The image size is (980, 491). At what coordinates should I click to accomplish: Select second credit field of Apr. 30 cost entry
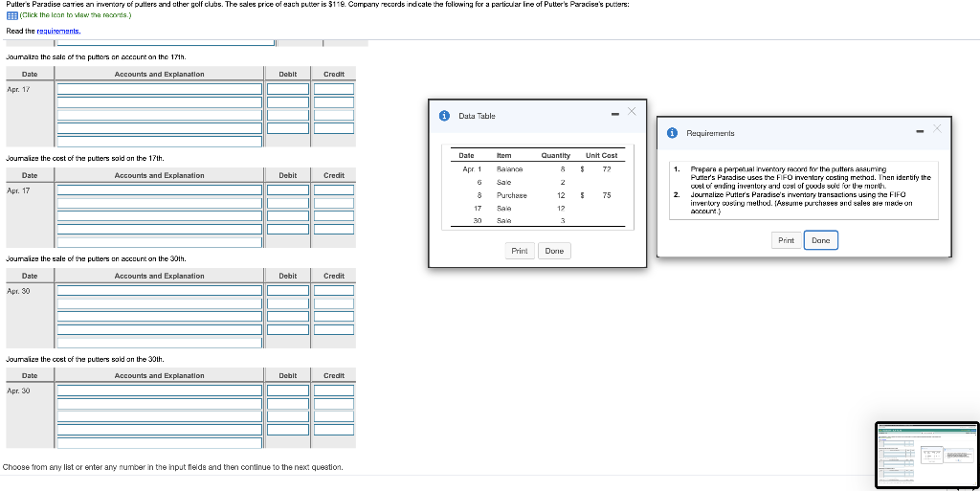[x=334, y=404]
